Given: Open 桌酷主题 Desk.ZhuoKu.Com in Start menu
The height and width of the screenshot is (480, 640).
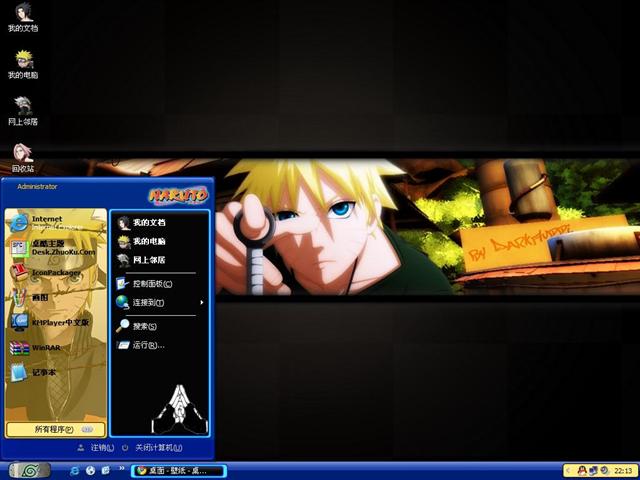Looking at the screenshot, I should point(56,247).
